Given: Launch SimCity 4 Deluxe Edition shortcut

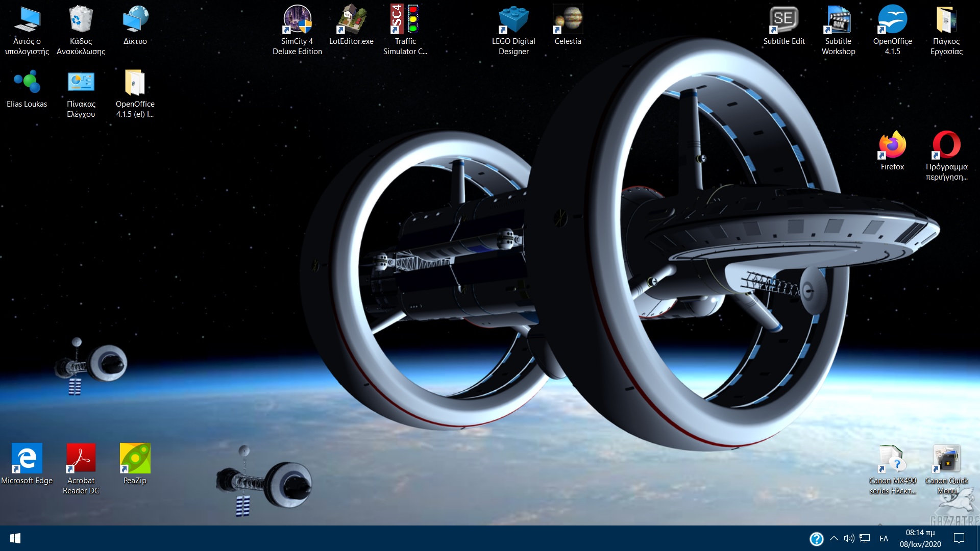Looking at the screenshot, I should pos(297,30).
